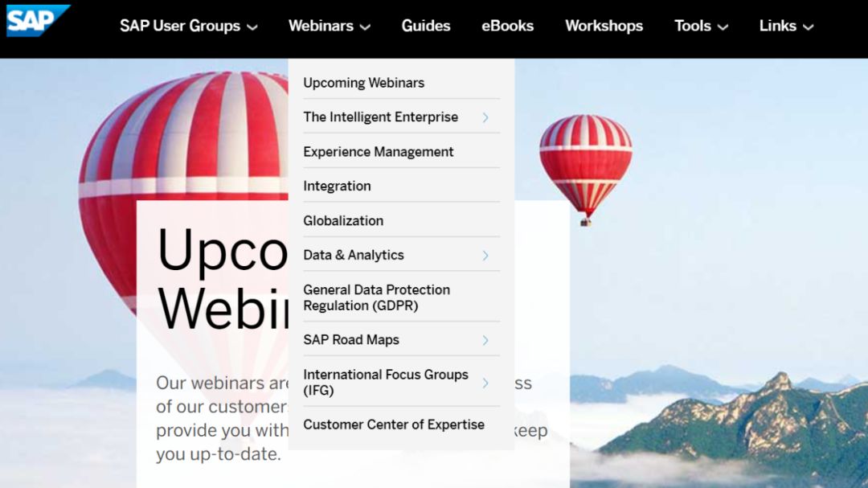This screenshot has height=488, width=868.
Task: Expand the International Focus Groups submenu arrow
Action: click(x=485, y=383)
